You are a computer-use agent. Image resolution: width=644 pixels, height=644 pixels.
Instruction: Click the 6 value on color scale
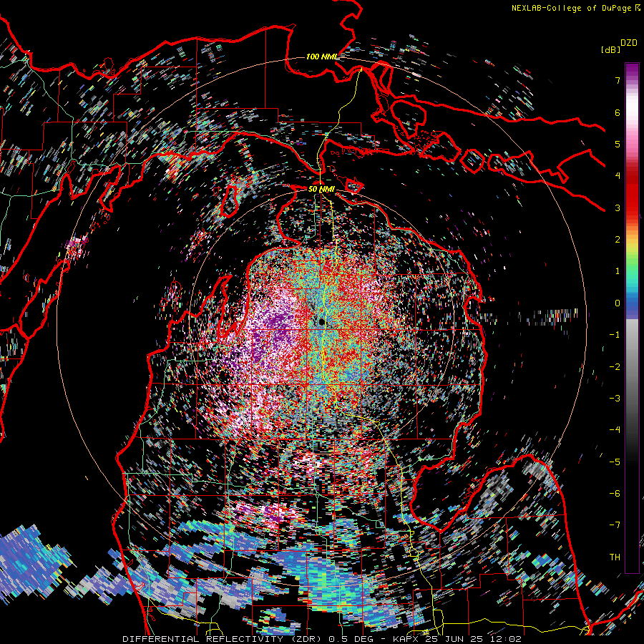(618, 112)
